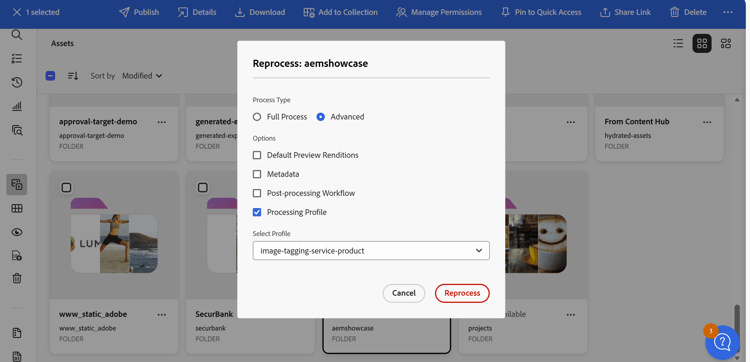
Task: Select the Full Process radio button
Action: [x=257, y=117]
